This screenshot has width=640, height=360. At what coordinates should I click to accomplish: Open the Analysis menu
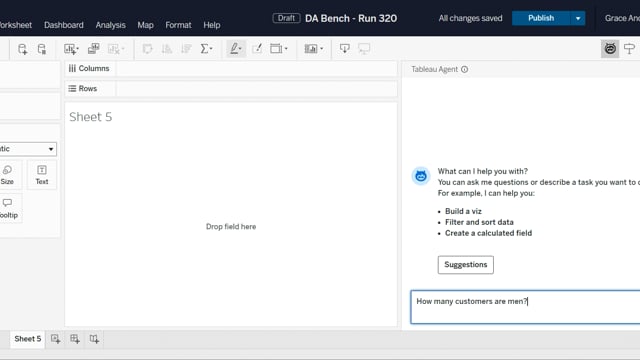pos(111,25)
